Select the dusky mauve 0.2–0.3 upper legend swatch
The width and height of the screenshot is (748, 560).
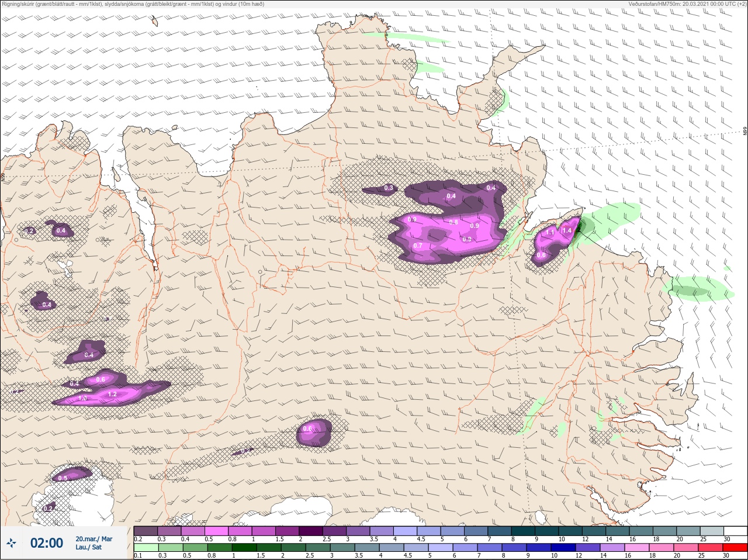coord(146,530)
